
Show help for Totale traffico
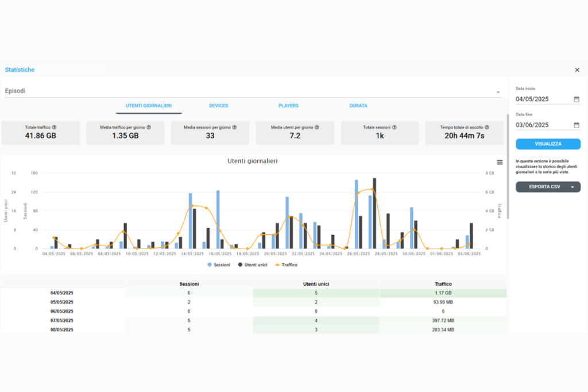pos(54,127)
